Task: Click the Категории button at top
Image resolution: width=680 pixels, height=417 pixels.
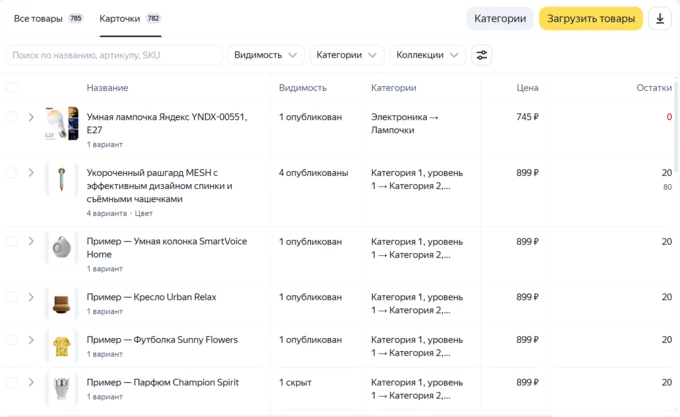Action: (x=499, y=19)
